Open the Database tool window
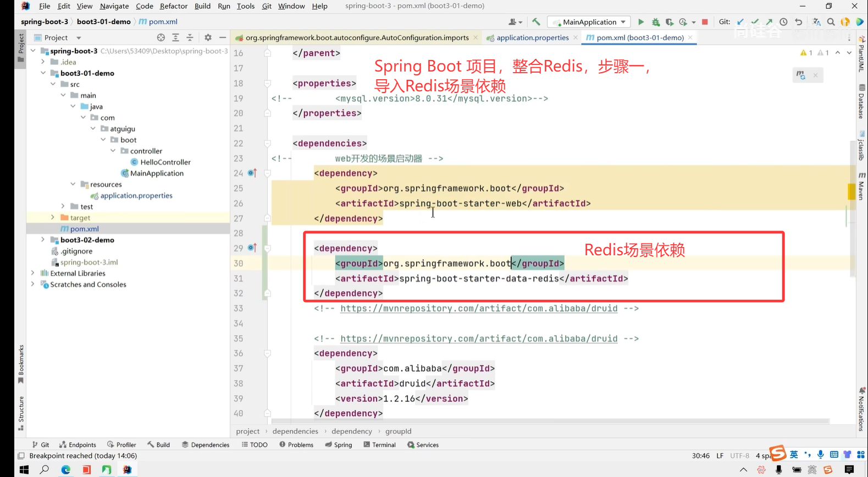The width and height of the screenshot is (868, 477). [862, 101]
